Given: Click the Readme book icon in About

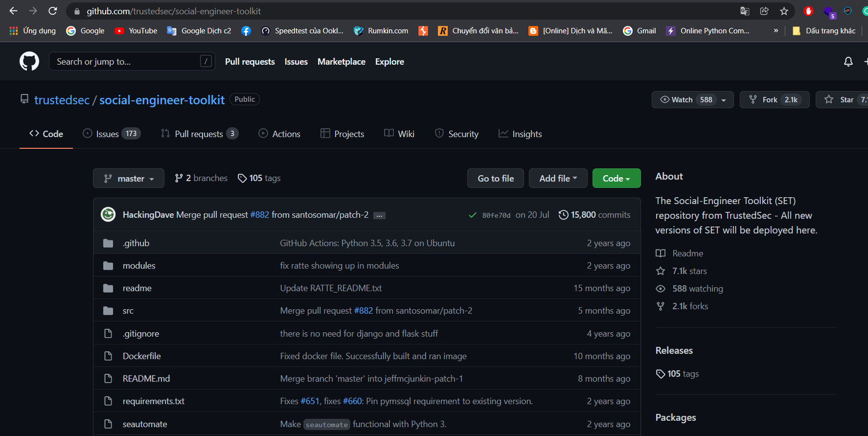Looking at the screenshot, I should pyautogui.click(x=661, y=254).
